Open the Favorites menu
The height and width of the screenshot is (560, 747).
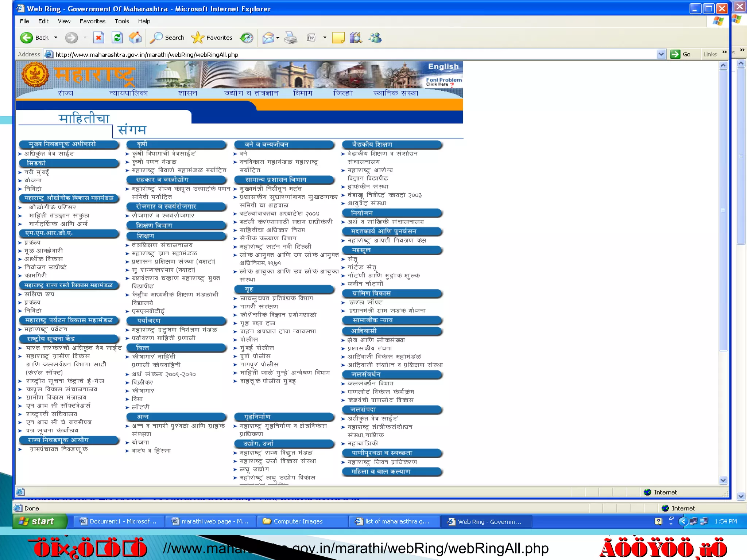pyautogui.click(x=92, y=21)
